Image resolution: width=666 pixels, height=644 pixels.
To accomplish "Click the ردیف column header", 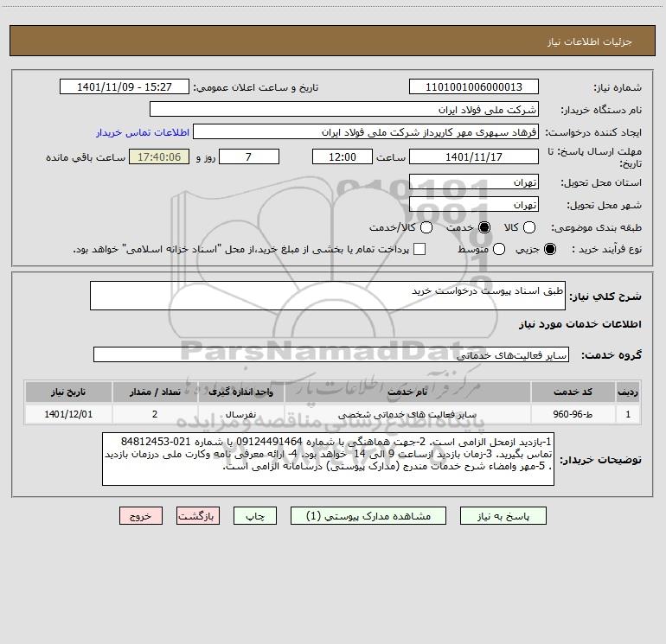I will [x=628, y=392].
